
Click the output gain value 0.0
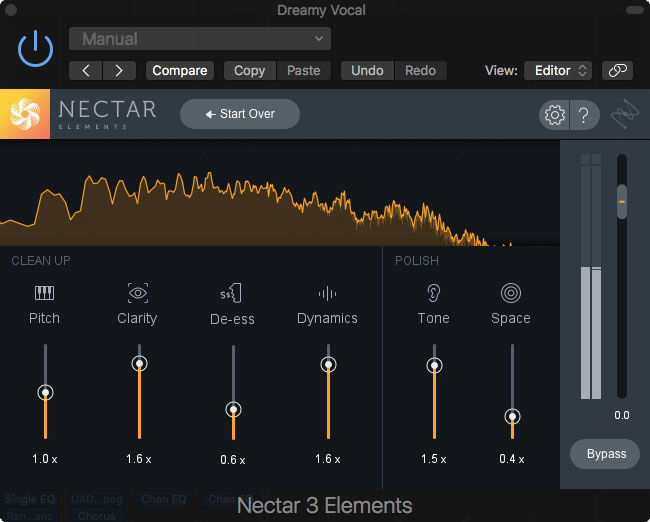click(x=622, y=415)
